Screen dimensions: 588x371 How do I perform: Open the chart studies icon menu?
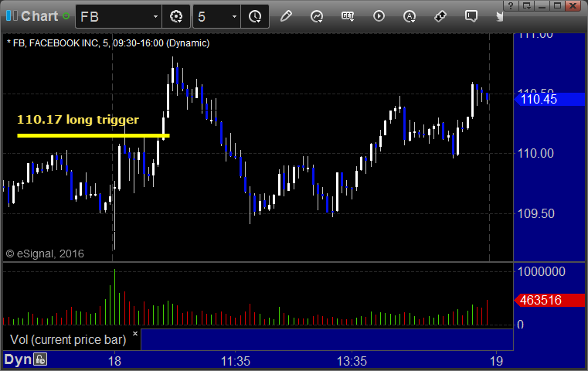[317, 16]
